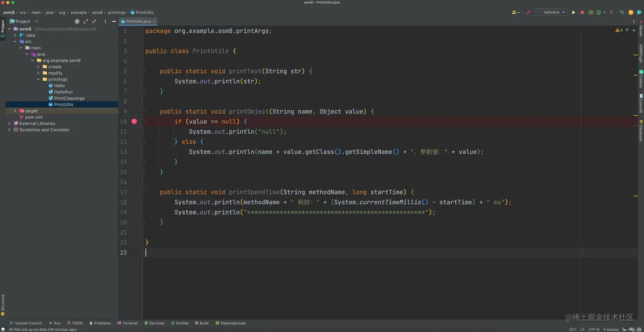Expand the modify package
This screenshot has height=332, width=644.
(38, 73)
